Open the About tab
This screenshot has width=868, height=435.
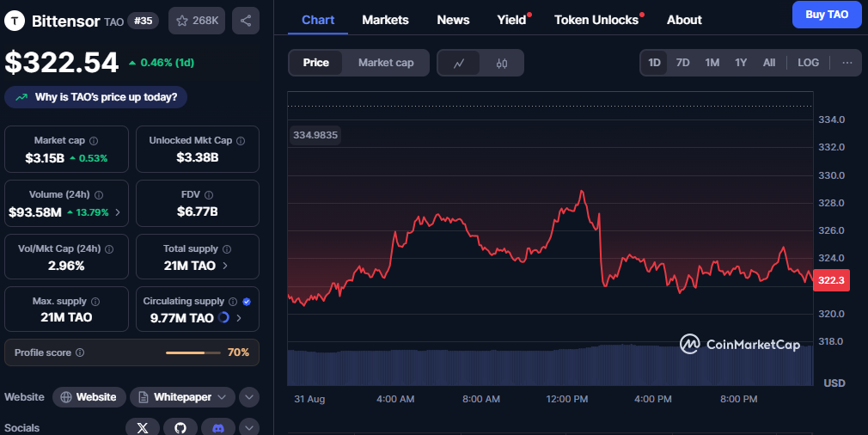684,20
